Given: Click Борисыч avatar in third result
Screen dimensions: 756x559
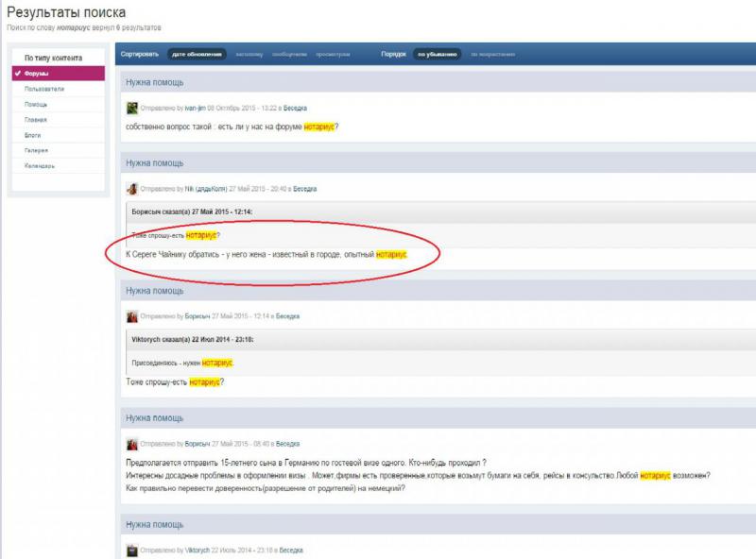Looking at the screenshot, I should pos(132,316).
